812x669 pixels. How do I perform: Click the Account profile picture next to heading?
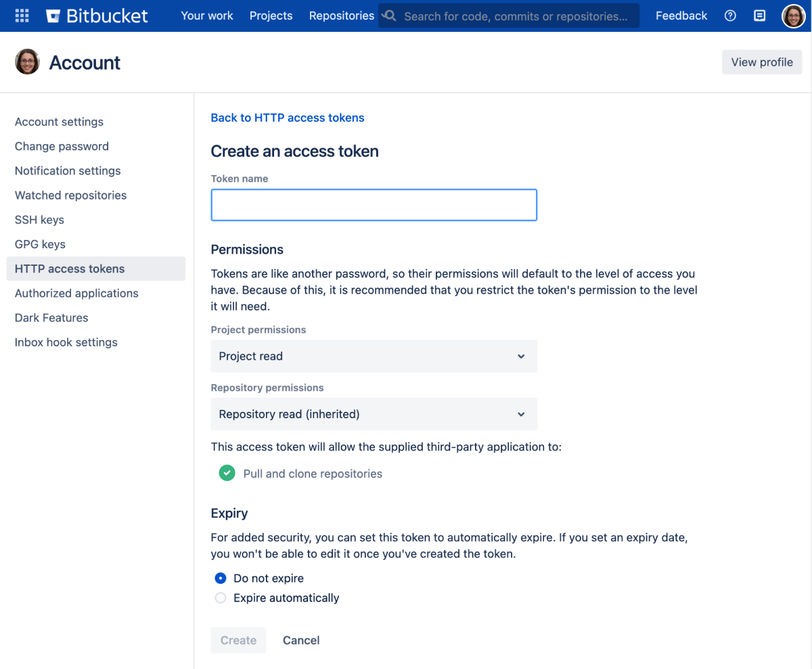[27, 62]
